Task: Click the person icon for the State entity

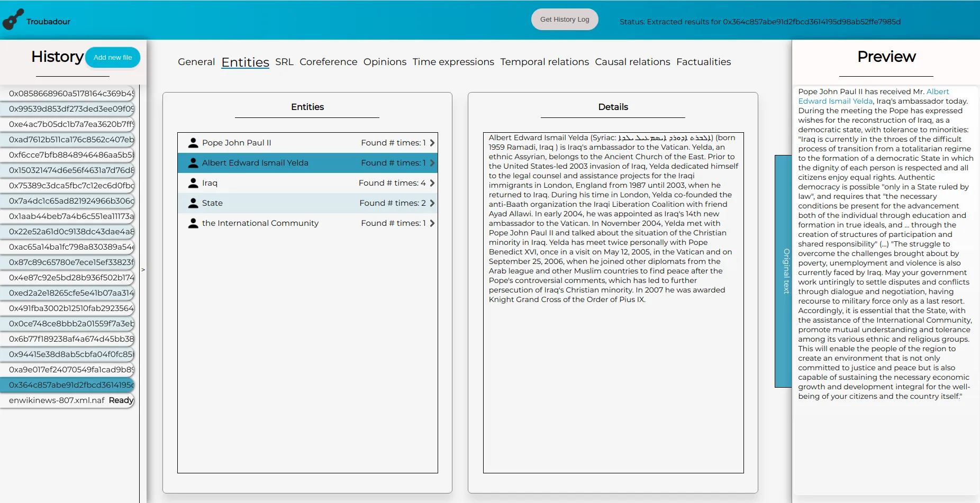Action: tap(192, 203)
